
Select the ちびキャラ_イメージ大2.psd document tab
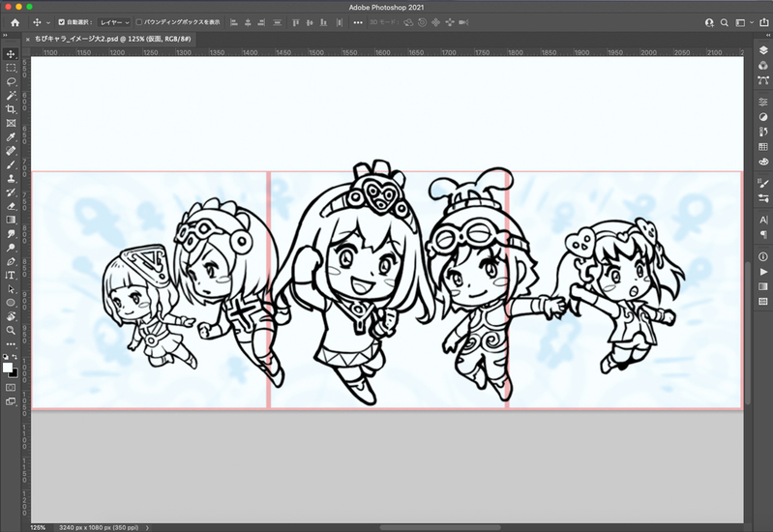click(113, 39)
